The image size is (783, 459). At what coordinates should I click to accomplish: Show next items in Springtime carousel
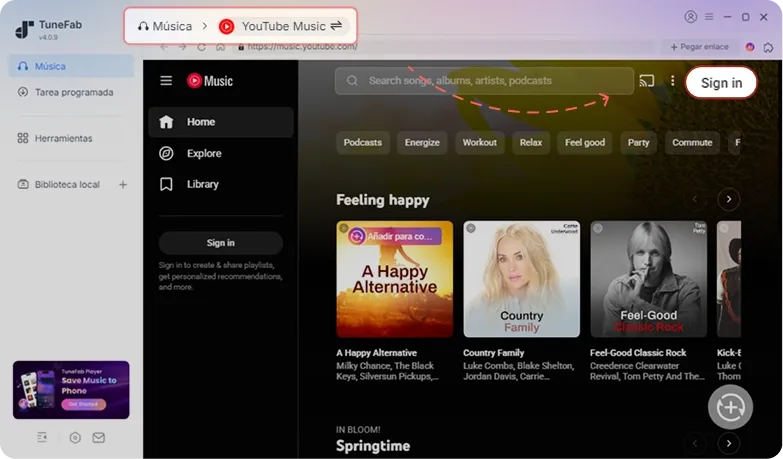click(x=729, y=443)
